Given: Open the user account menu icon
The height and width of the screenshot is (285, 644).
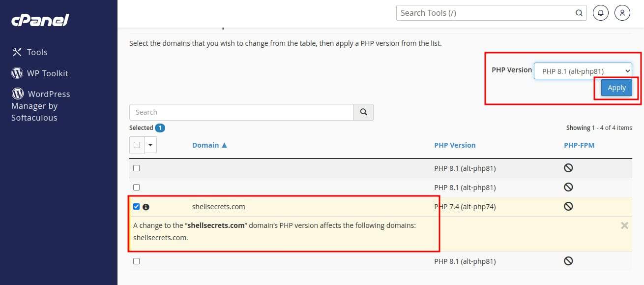Looking at the screenshot, I should click(622, 13).
